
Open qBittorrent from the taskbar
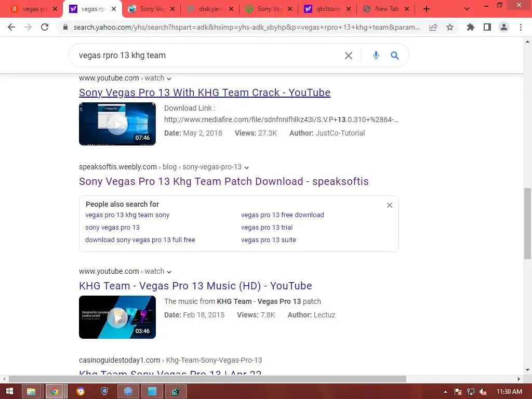click(x=128, y=392)
